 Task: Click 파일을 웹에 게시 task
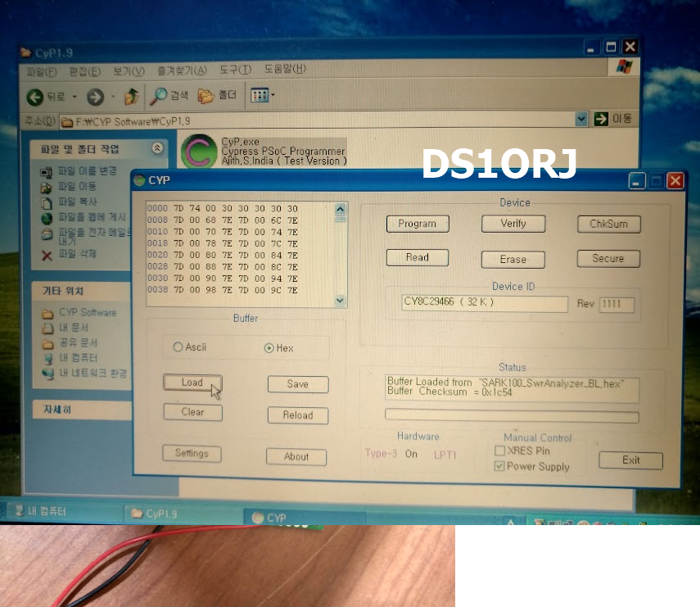(92, 217)
